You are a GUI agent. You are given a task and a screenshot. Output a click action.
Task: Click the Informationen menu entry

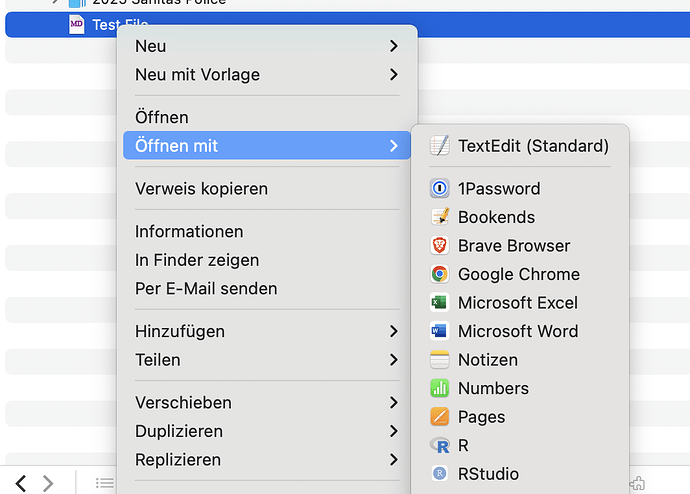[189, 231]
